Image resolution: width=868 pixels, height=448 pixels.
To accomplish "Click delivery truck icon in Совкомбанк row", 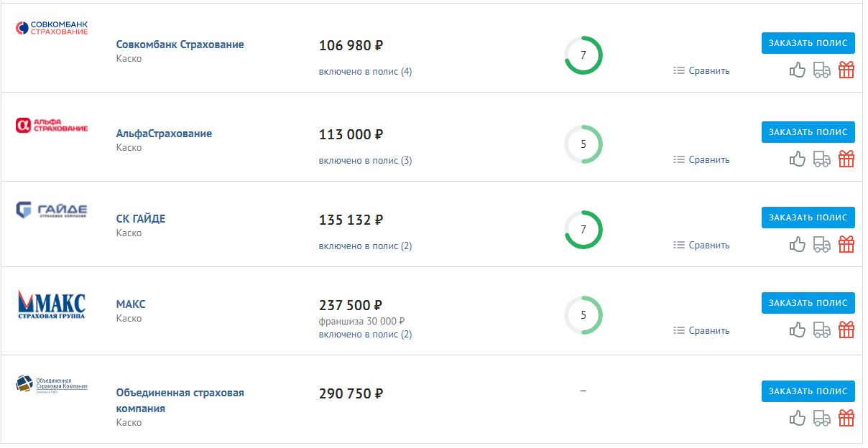I will click(x=821, y=70).
